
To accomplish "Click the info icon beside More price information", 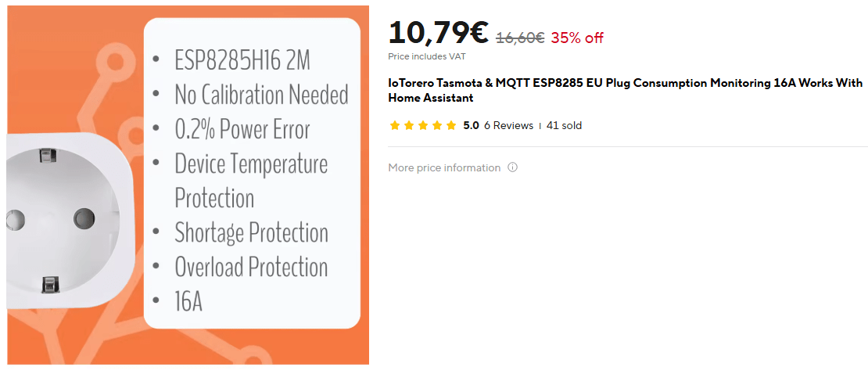I will (x=513, y=167).
